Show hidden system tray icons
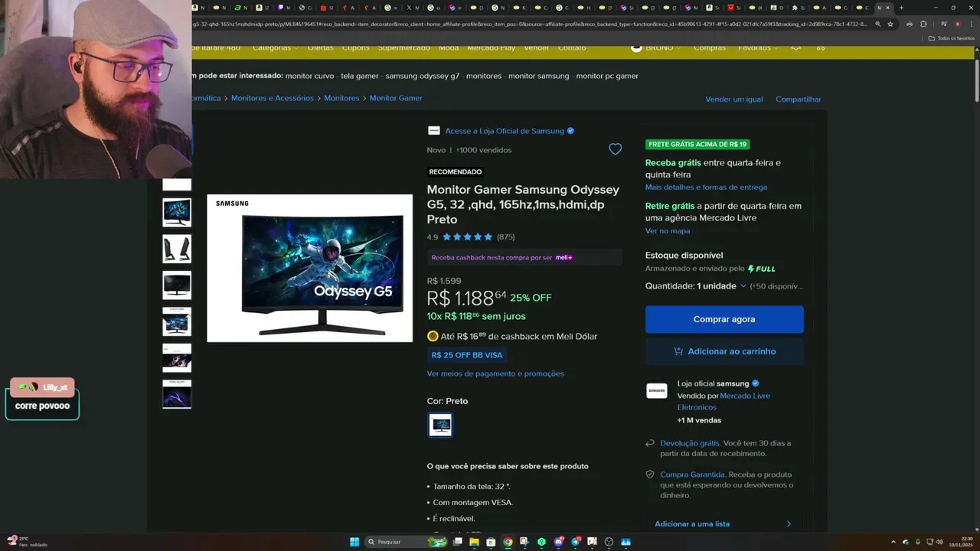980x551 pixels. tap(893, 542)
